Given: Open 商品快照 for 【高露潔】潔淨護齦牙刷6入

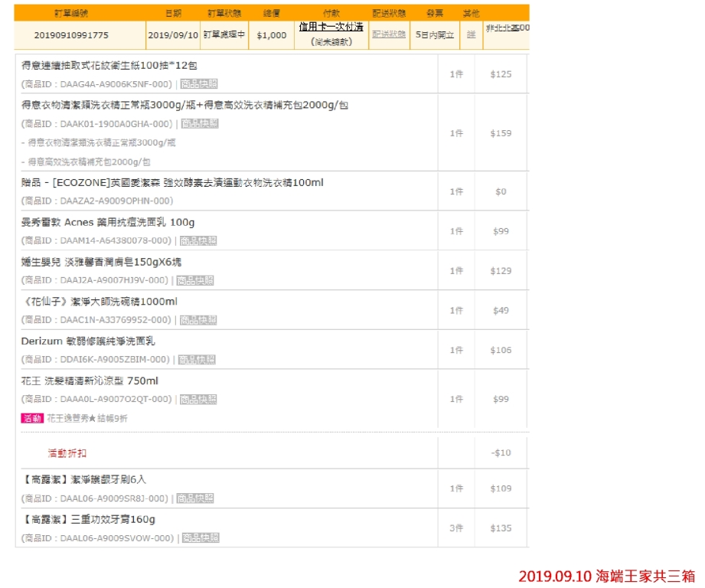Looking at the screenshot, I should (x=195, y=498).
